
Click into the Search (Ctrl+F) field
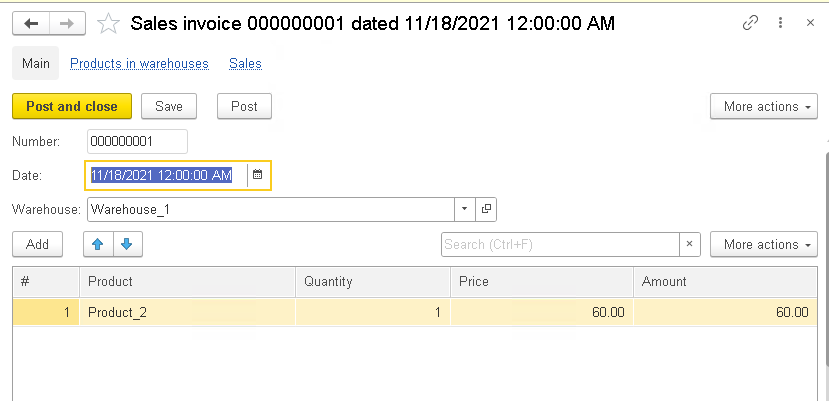point(560,244)
